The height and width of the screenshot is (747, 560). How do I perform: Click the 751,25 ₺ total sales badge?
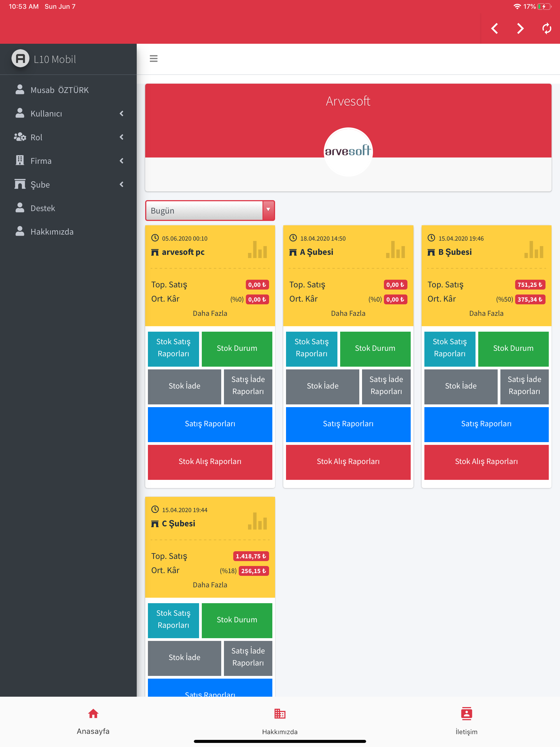[530, 285]
